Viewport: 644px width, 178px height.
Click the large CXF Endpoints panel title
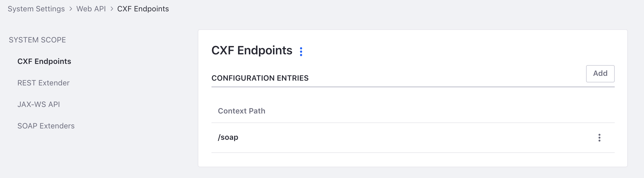(252, 50)
